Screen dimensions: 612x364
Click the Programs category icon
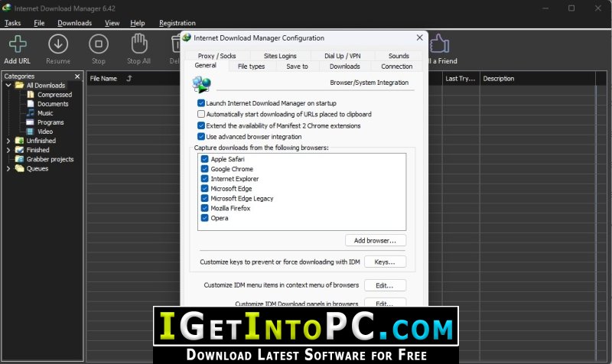click(31, 122)
